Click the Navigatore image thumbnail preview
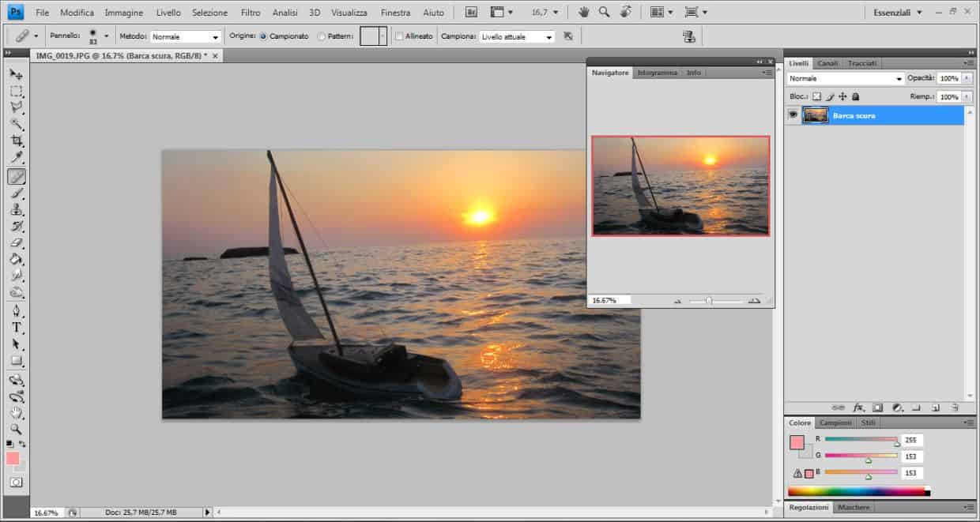 [x=680, y=186]
